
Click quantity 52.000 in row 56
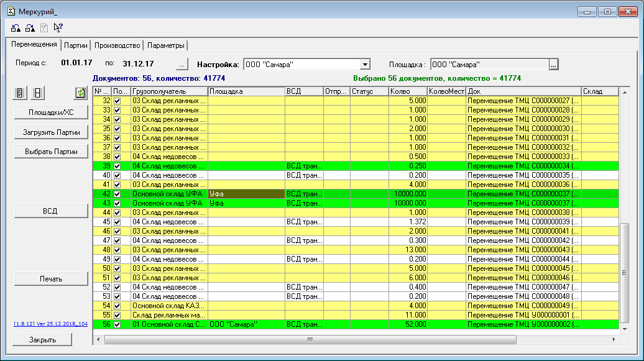coord(408,324)
